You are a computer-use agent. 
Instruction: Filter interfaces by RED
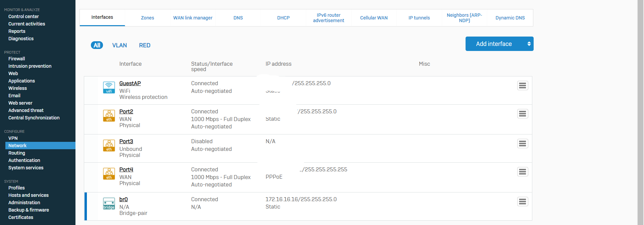pyautogui.click(x=145, y=45)
